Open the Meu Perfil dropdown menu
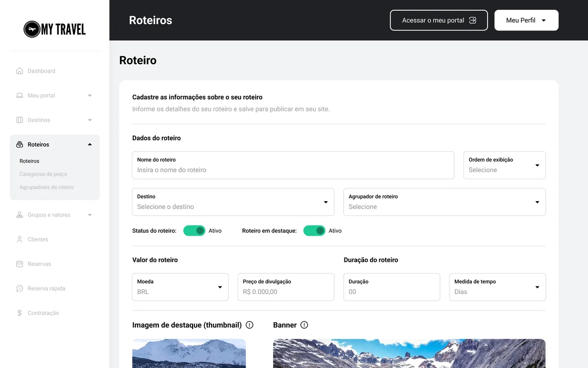This screenshot has height=368, width=588. [526, 20]
